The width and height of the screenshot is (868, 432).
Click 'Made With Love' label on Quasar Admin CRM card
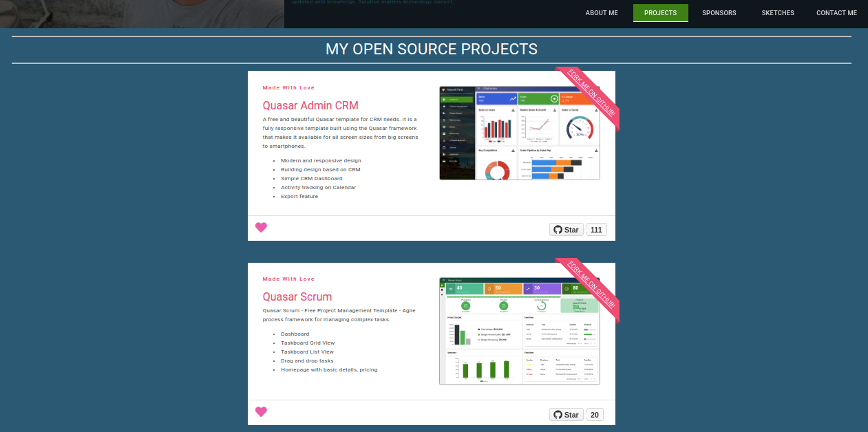pos(288,87)
